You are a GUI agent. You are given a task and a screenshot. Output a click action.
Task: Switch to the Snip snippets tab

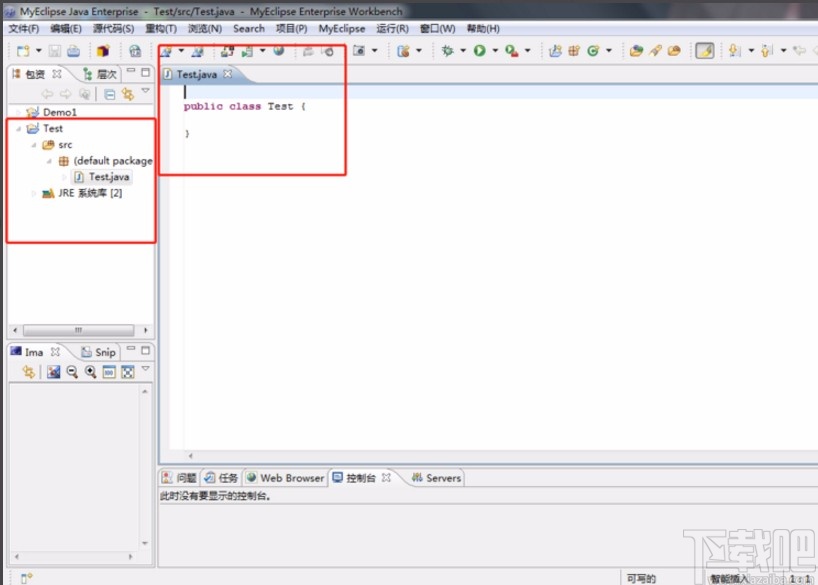99,353
